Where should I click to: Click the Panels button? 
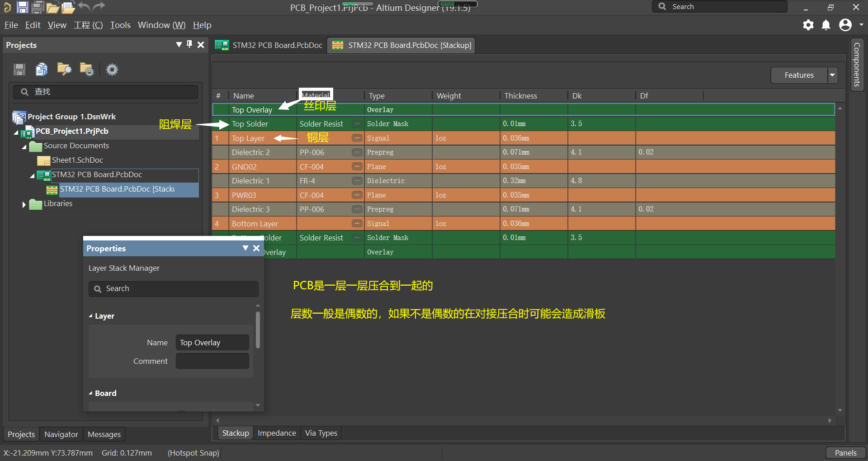click(845, 453)
